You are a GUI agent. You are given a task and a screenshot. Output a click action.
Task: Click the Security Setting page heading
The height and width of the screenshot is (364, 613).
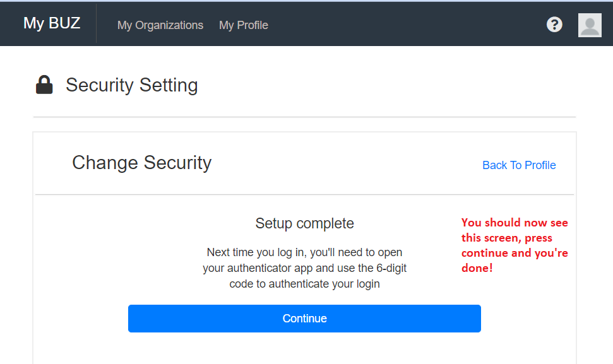[x=131, y=85]
